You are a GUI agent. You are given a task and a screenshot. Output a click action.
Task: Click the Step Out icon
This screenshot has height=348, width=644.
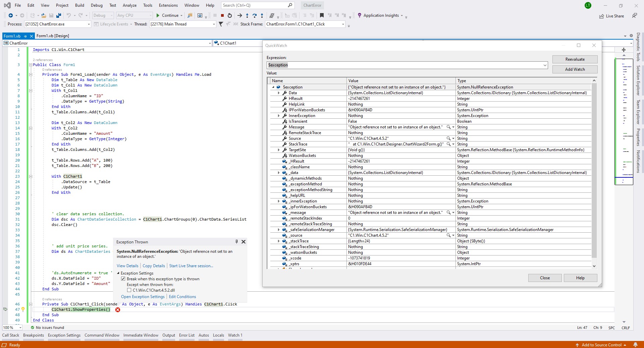tap(262, 15)
